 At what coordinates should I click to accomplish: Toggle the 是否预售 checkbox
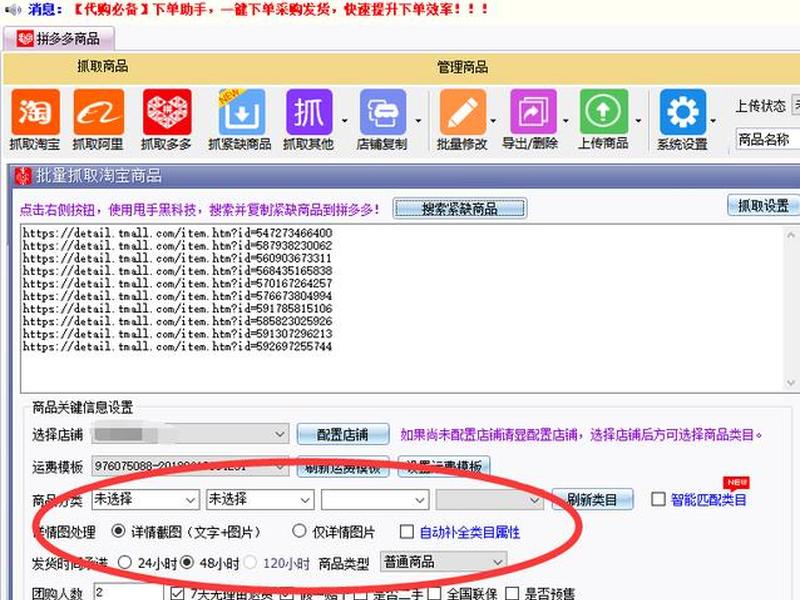tap(512, 593)
